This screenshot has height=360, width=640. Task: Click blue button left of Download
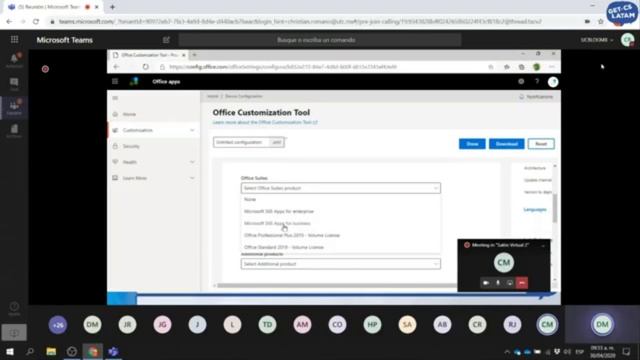[x=472, y=144]
